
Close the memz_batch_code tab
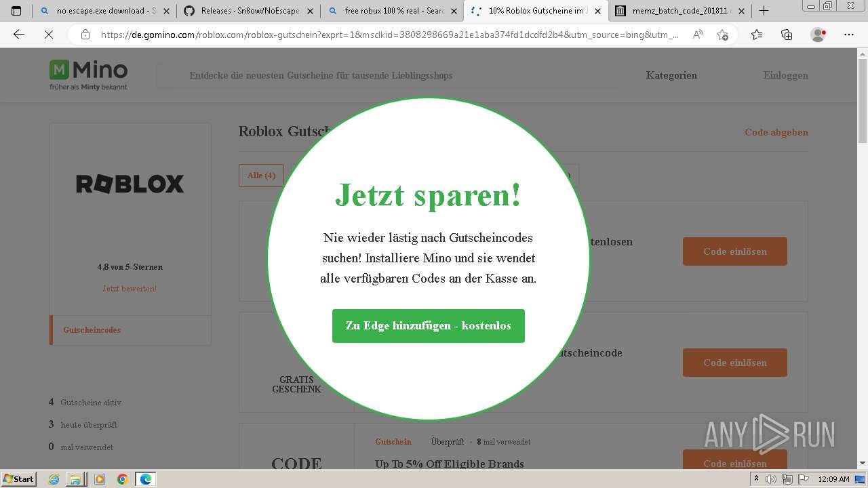[741, 11]
